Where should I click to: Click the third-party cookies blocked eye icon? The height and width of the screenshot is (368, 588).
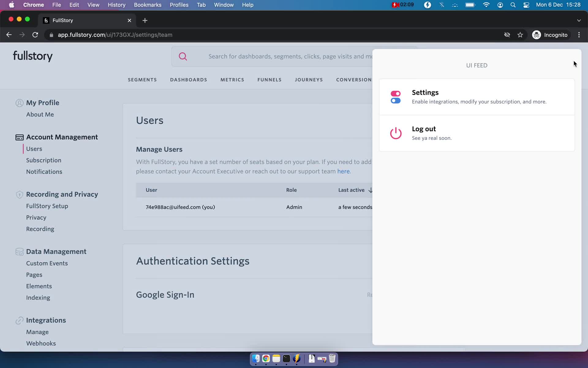coord(507,35)
